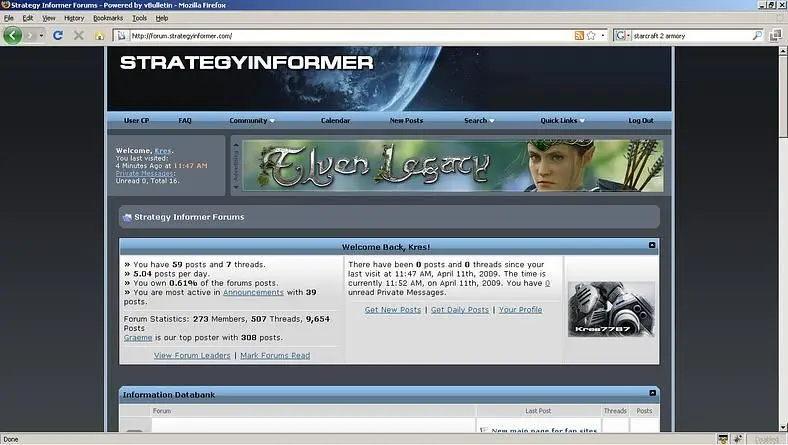The height and width of the screenshot is (445, 788).
Task: Click the browser Back arrow button
Action: coord(13,36)
